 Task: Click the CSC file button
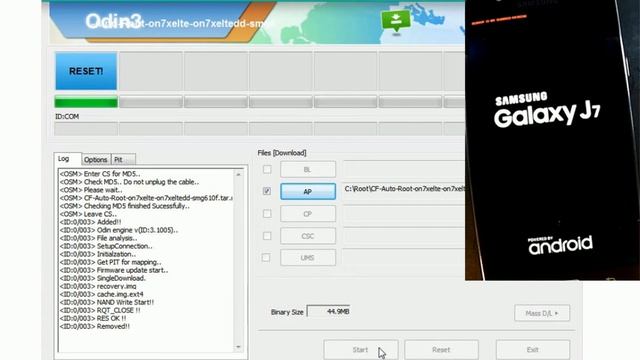pos(308,236)
